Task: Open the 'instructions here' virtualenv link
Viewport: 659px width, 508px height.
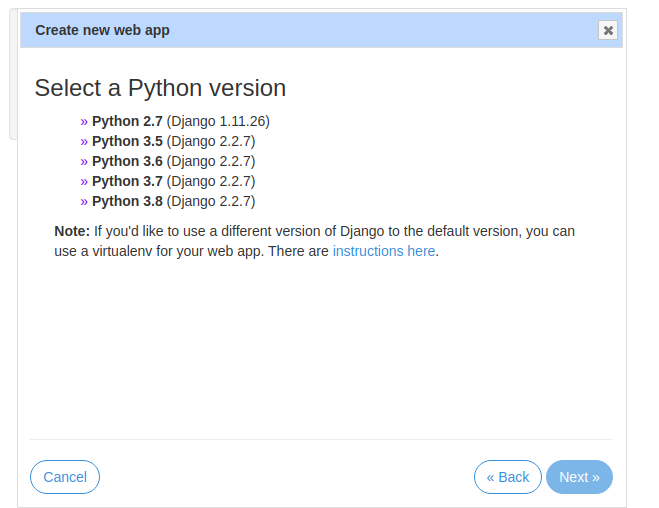Action: coord(384,251)
